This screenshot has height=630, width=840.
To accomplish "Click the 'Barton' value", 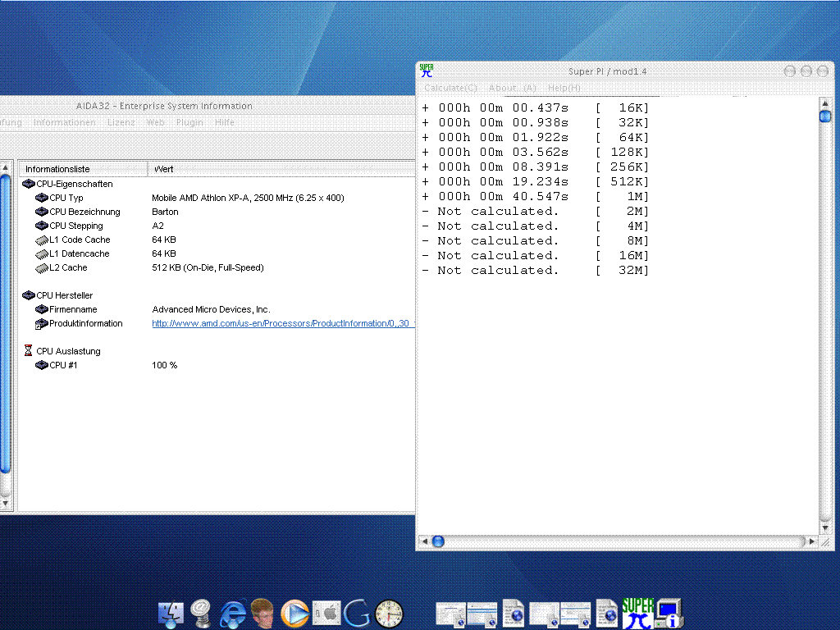I will pos(165,212).
